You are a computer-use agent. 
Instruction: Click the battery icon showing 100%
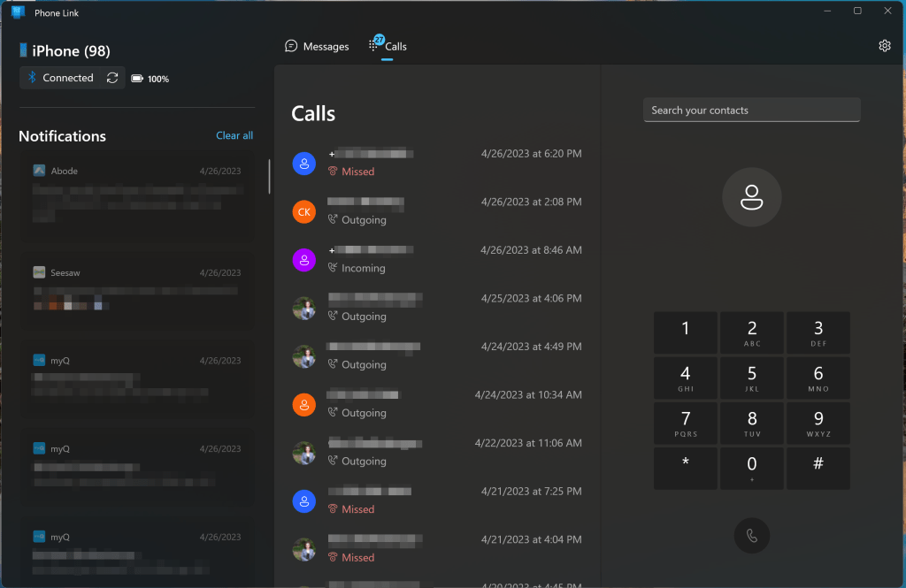click(137, 79)
